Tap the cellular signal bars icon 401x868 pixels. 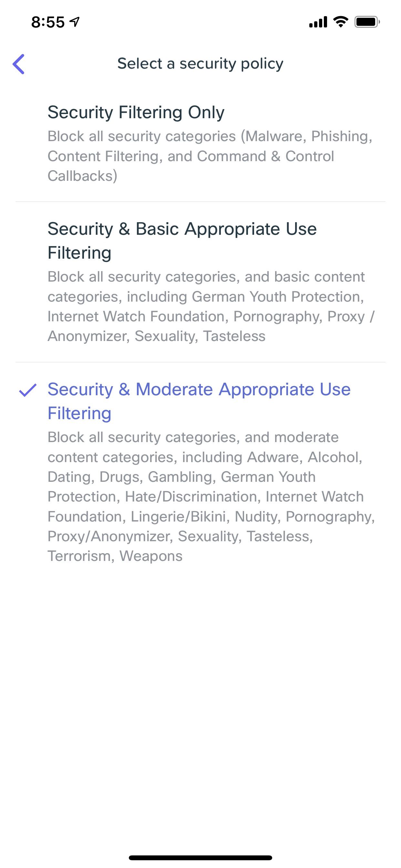tap(318, 22)
